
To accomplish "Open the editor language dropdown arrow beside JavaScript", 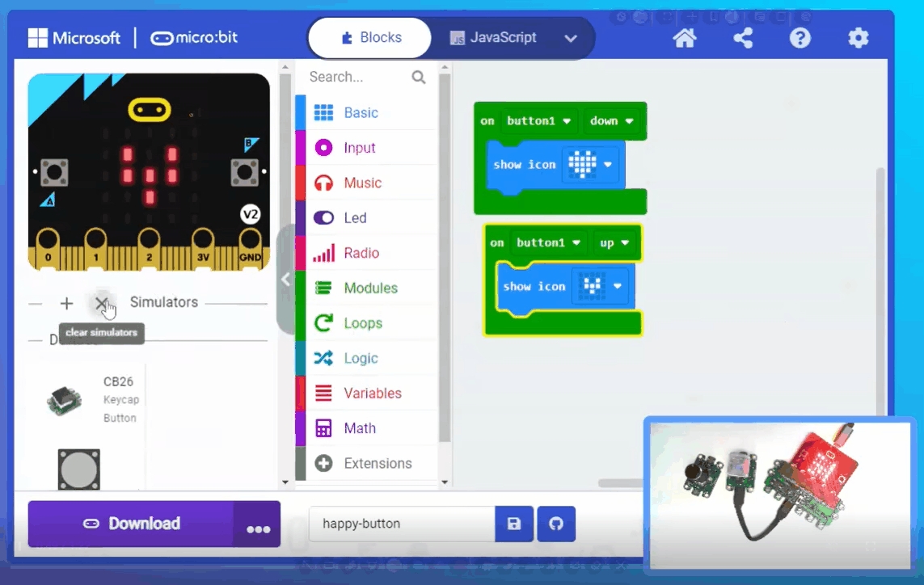I will click(x=571, y=38).
